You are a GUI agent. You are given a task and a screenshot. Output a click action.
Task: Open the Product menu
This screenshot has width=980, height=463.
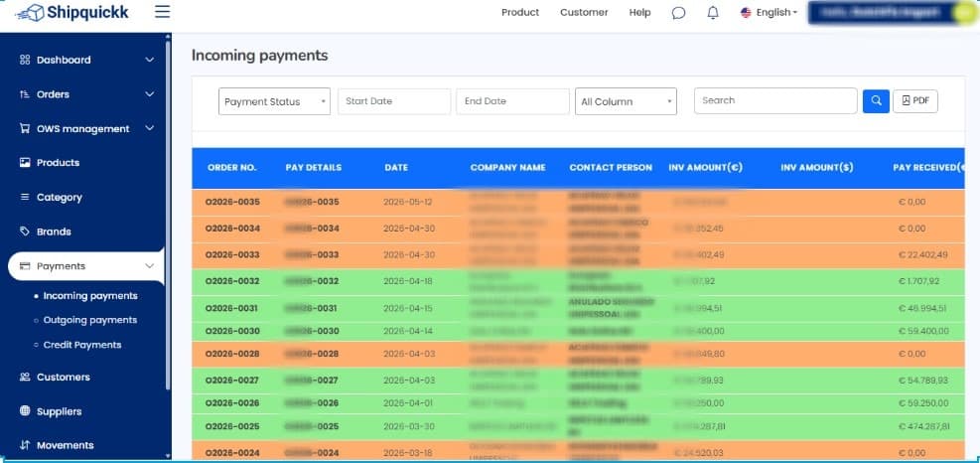(520, 13)
